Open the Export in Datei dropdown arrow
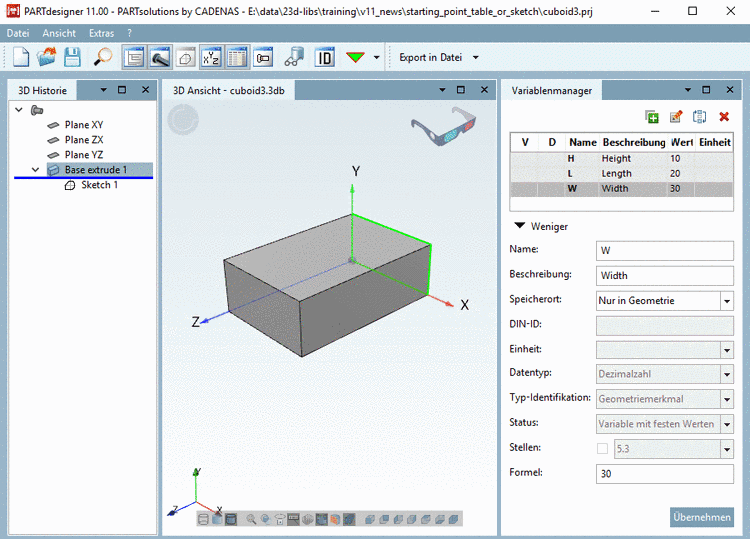 [476, 57]
